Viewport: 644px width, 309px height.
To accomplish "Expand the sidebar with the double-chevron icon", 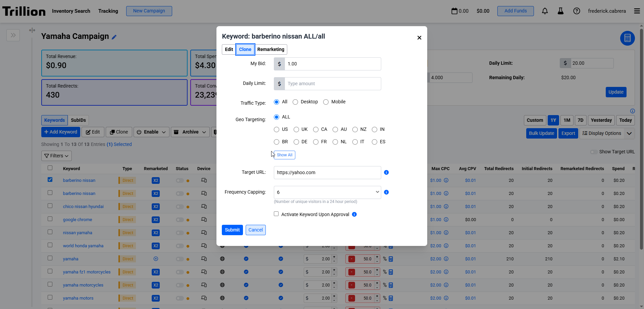I will (13, 35).
